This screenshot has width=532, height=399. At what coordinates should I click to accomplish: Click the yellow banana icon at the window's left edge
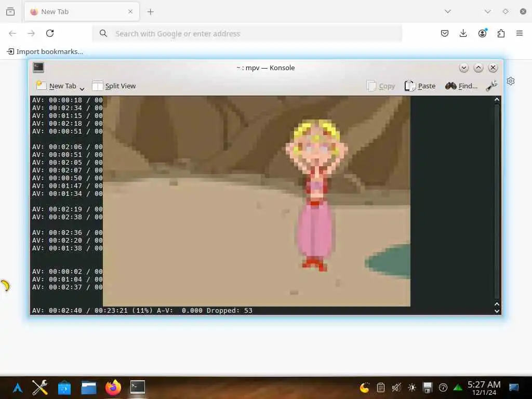(5, 286)
